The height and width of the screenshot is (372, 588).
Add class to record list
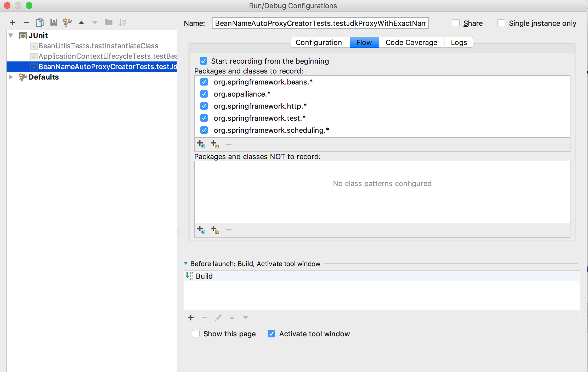tap(201, 144)
